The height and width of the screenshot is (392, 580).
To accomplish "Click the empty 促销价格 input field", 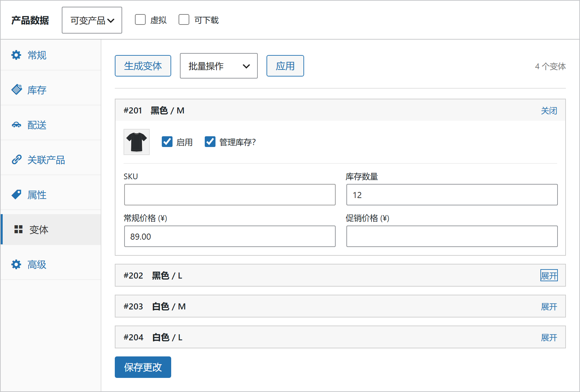I will point(452,236).
